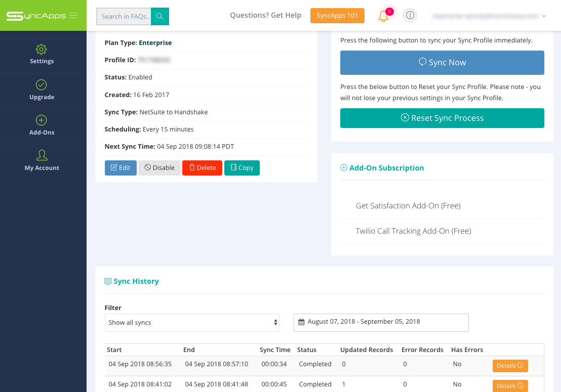Image resolution: width=561 pixels, height=392 pixels.
Task: Click the Start column header
Action: [x=114, y=350]
